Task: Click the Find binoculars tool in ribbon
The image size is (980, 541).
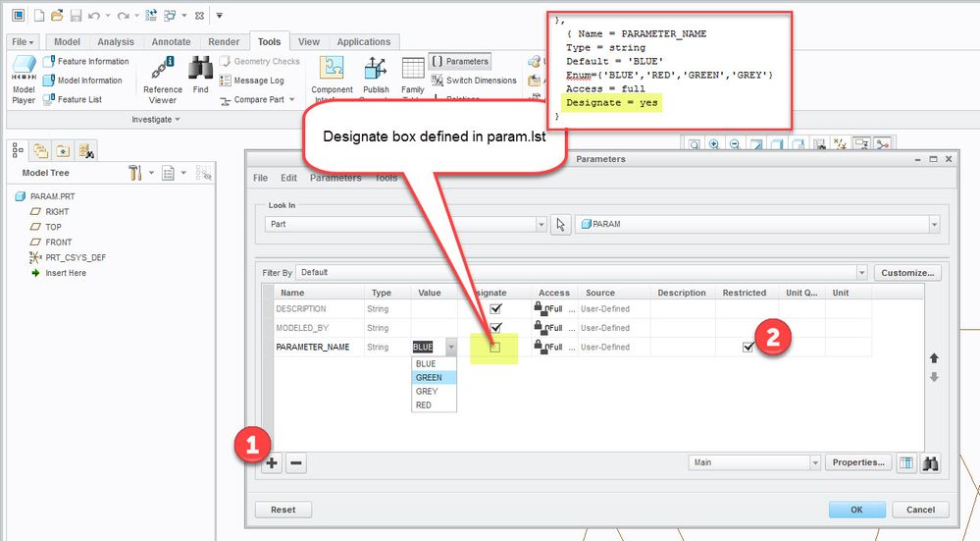Action: tap(201, 75)
